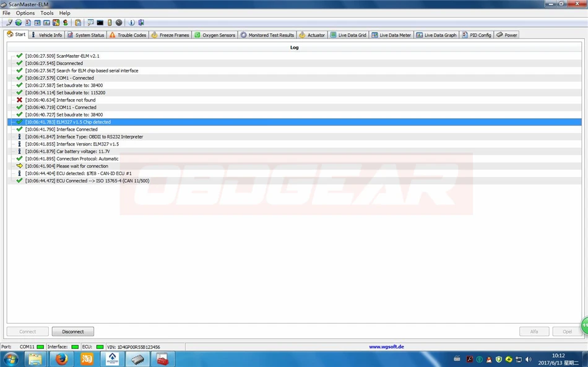Click the Alfa button
Image resolution: width=588 pixels, height=367 pixels.
(x=534, y=331)
